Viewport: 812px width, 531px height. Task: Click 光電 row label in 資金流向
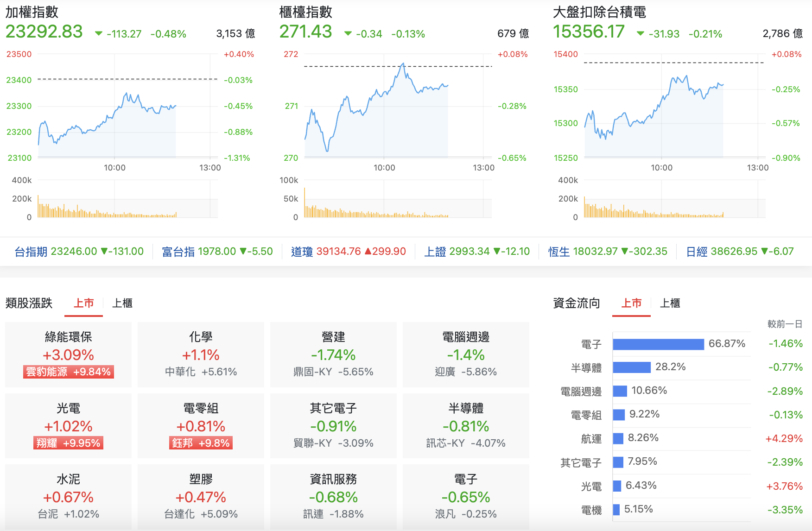tap(591, 487)
